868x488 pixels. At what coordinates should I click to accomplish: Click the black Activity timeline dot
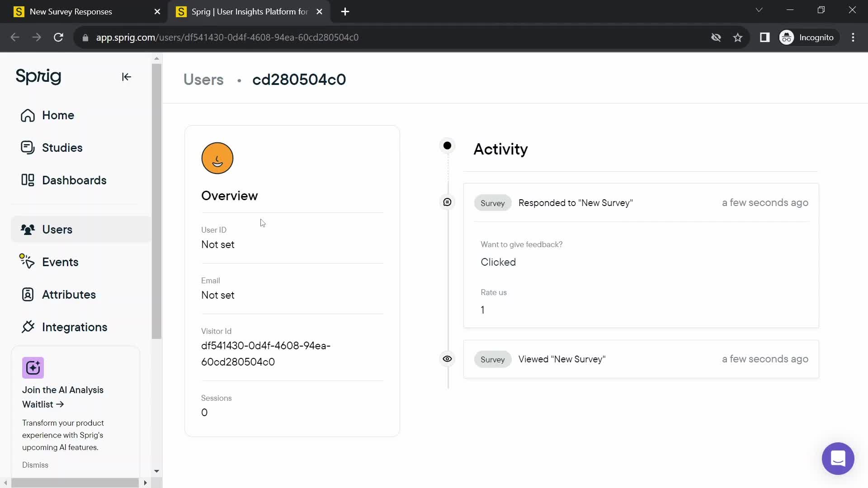447,145
